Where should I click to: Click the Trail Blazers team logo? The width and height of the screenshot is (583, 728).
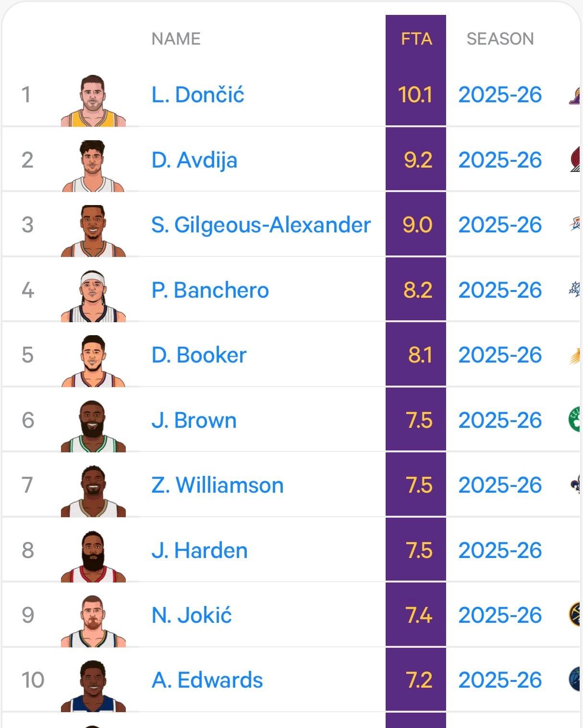(575, 160)
